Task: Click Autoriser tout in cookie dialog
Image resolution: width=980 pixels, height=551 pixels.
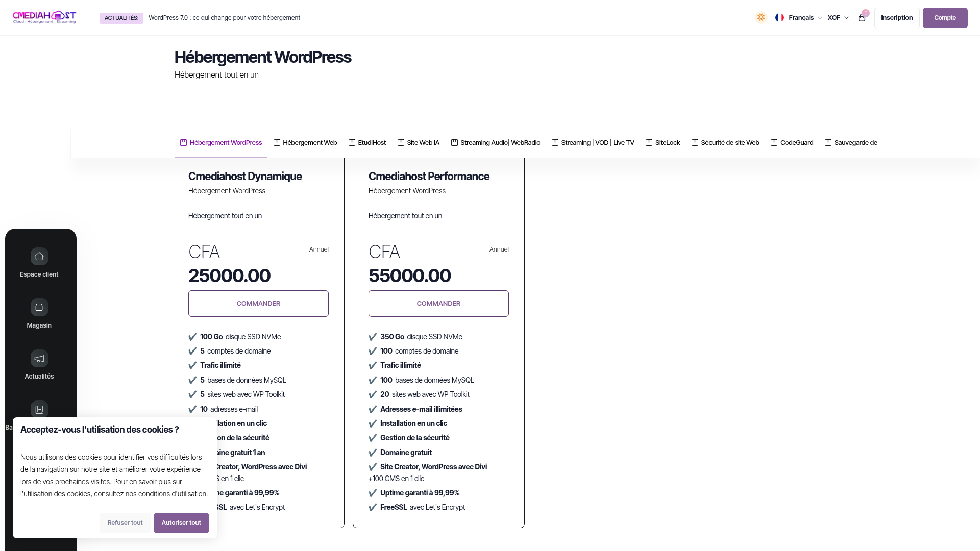Action: pyautogui.click(x=181, y=523)
